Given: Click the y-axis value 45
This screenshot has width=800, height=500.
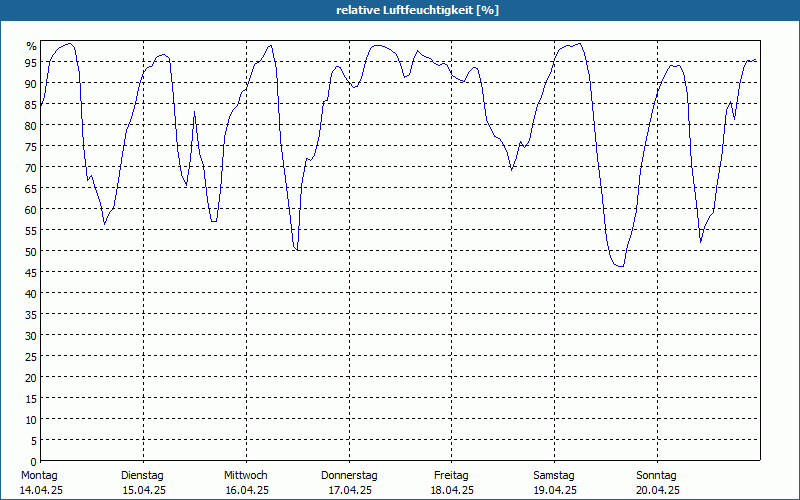Looking at the screenshot, I should tap(31, 272).
